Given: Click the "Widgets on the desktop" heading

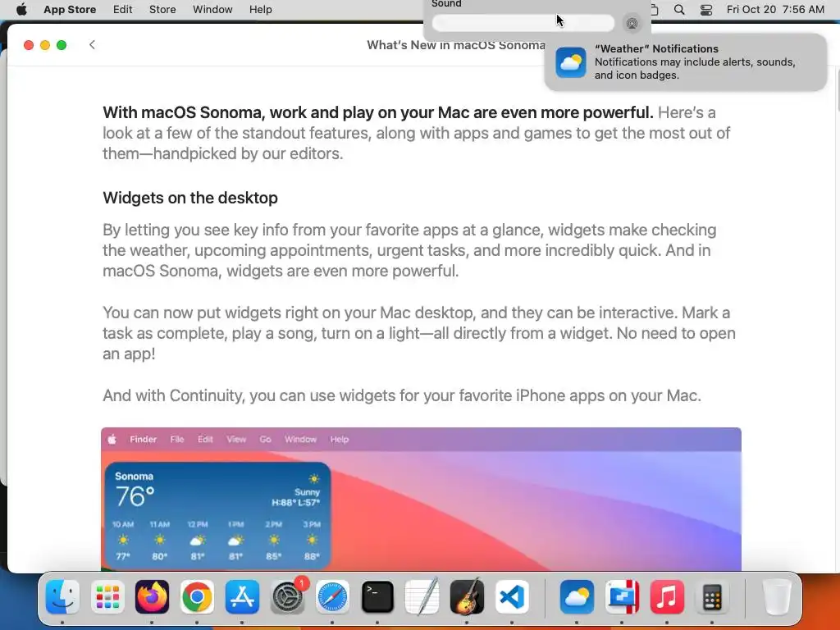Looking at the screenshot, I should point(190,198).
